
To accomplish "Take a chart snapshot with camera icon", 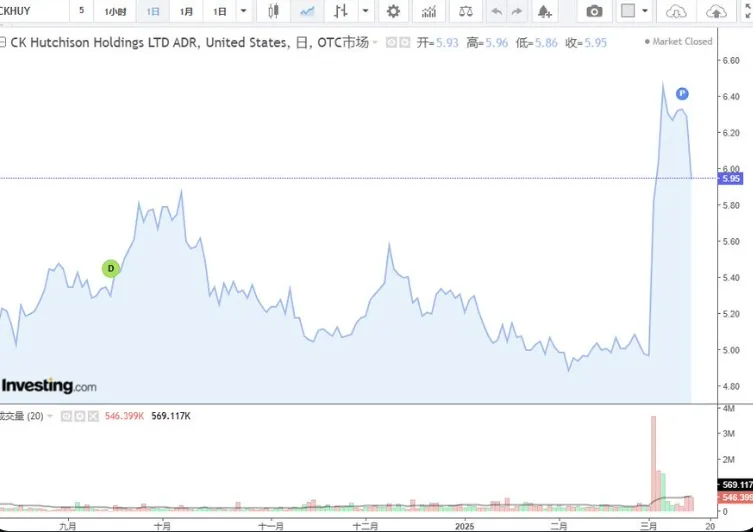I will point(595,11).
